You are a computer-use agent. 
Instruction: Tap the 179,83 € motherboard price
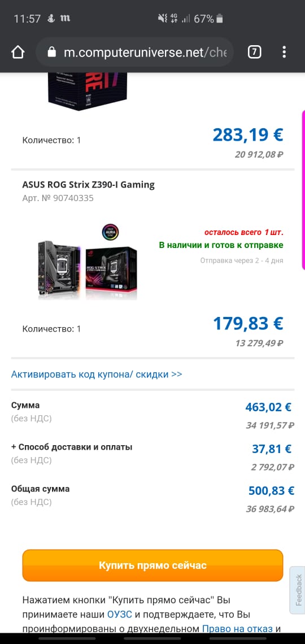(248, 323)
